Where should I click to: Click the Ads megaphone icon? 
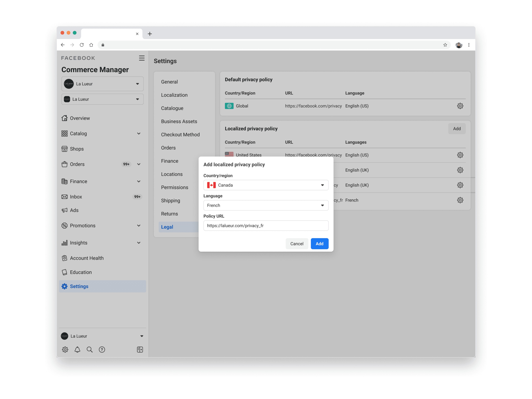coord(64,210)
